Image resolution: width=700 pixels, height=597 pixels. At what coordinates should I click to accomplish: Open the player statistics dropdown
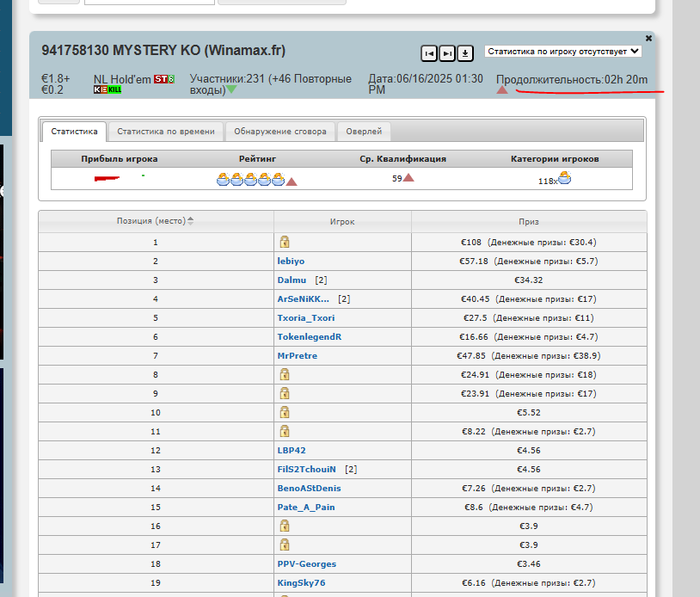(x=563, y=51)
